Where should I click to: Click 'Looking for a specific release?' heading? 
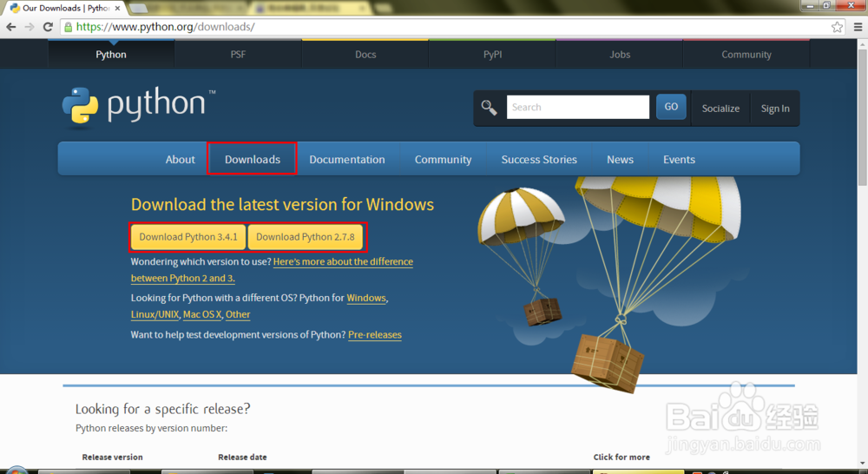coord(163,409)
